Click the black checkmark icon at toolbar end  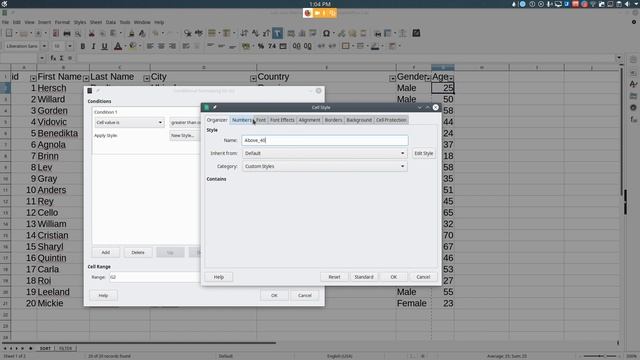point(416,33)
